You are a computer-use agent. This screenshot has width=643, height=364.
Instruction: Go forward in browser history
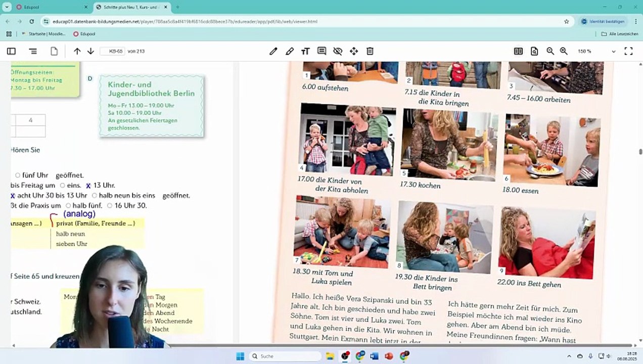coord(20,22)
